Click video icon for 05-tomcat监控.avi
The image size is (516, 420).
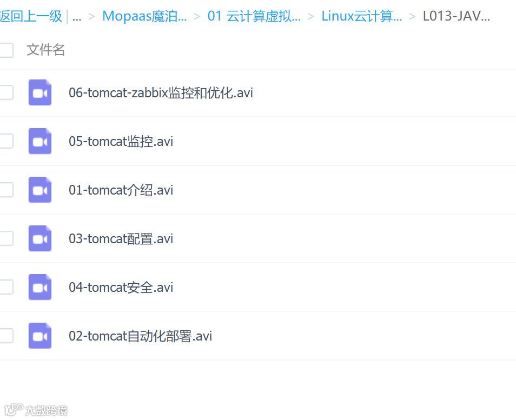[x=40, y=141]
